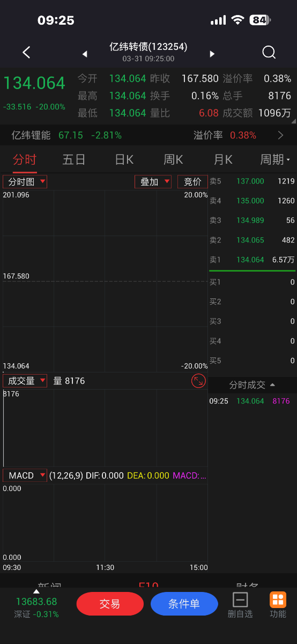Tap the battery indicator showing 84
Image resolution: width=297 pixels, height=644 pixels.
(260, 20)
